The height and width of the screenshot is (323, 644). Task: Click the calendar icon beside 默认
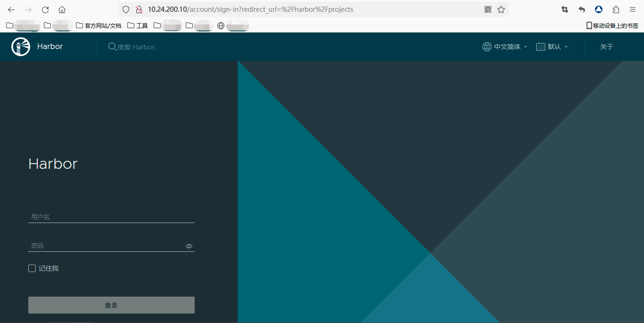pyautogui.click(x=541, y=47)
